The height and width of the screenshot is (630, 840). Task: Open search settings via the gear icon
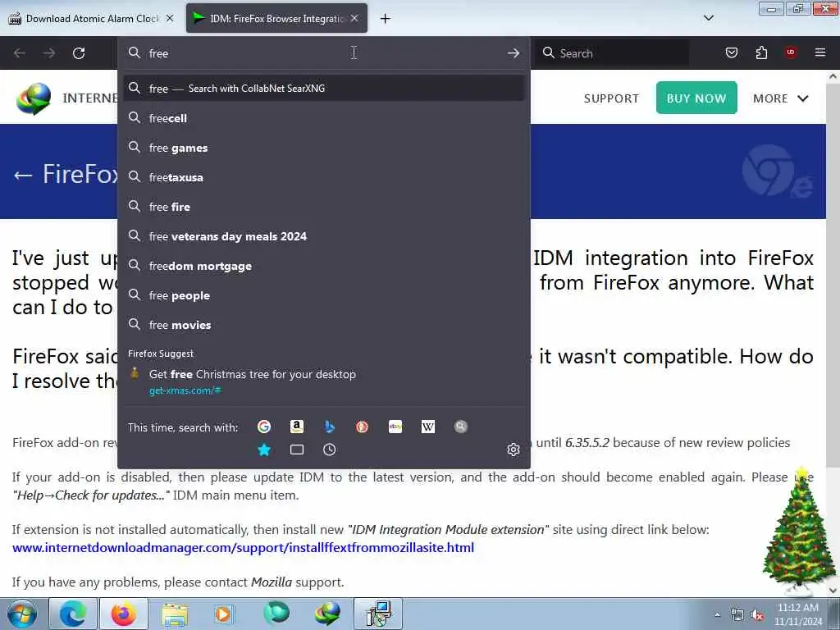tap(514, 449)
